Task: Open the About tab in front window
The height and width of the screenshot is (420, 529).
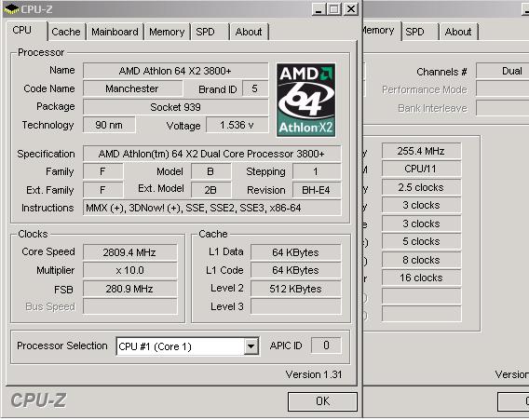Action: [249, 32]
